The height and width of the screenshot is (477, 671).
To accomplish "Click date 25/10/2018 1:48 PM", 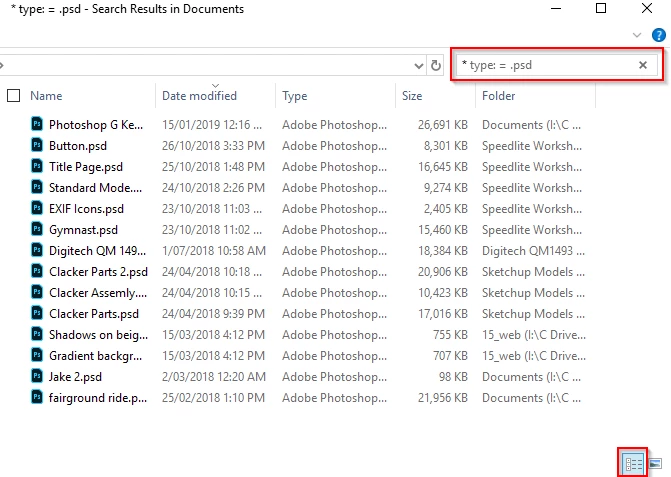I will point(213,166).
